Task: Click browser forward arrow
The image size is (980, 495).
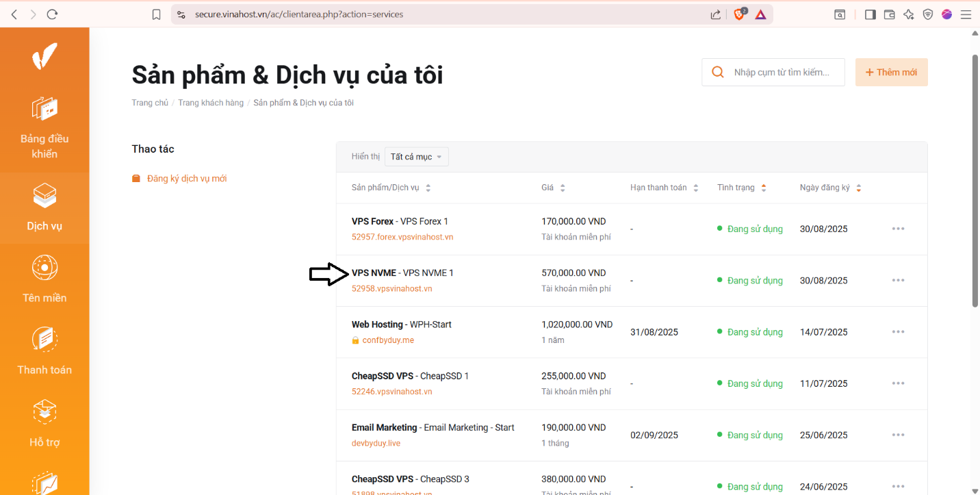Action: 33,14
